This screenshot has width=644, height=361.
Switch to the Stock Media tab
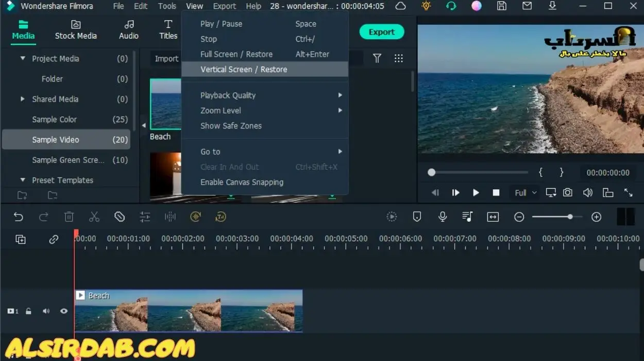tap(76, 30)
